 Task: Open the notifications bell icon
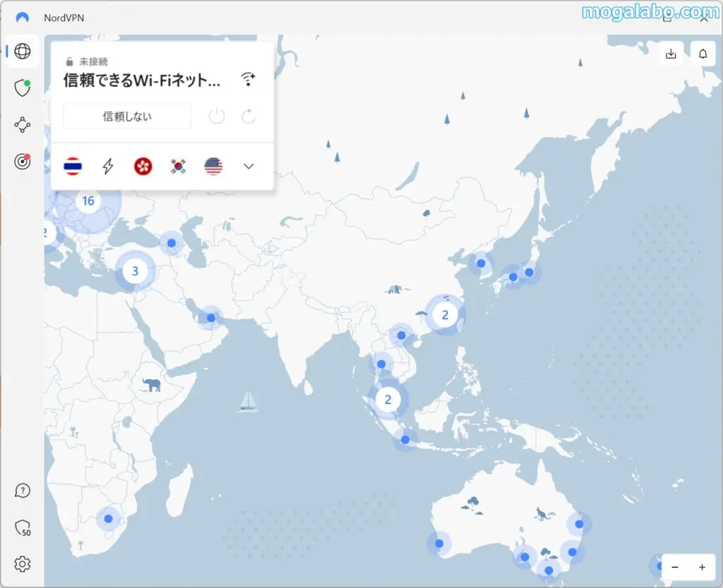[x=703, y=54]
